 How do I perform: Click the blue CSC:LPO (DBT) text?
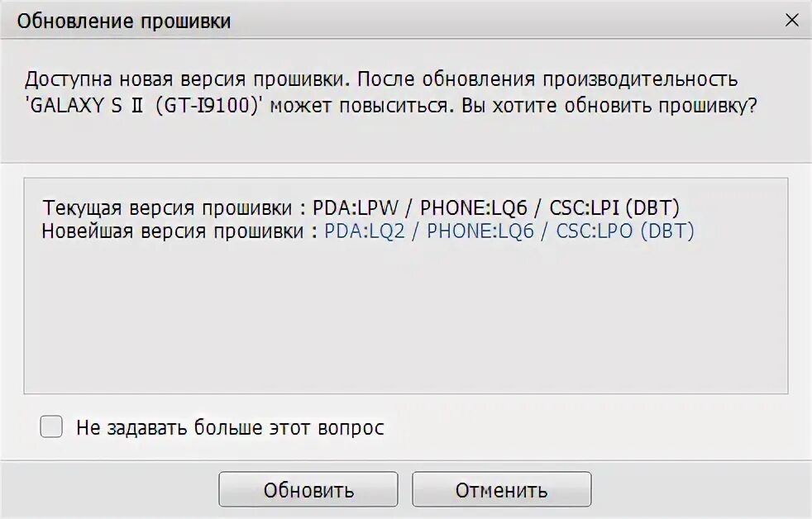(625, 231)
